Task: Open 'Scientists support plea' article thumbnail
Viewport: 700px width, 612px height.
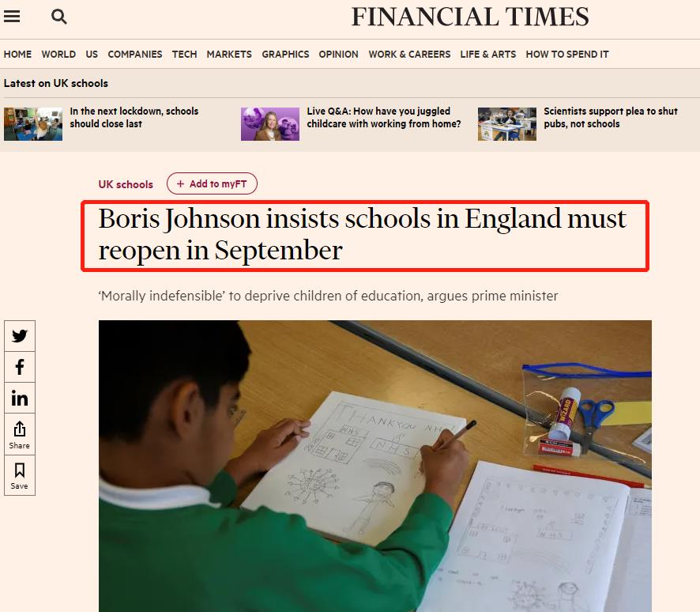Action: [x=506, y=124]
